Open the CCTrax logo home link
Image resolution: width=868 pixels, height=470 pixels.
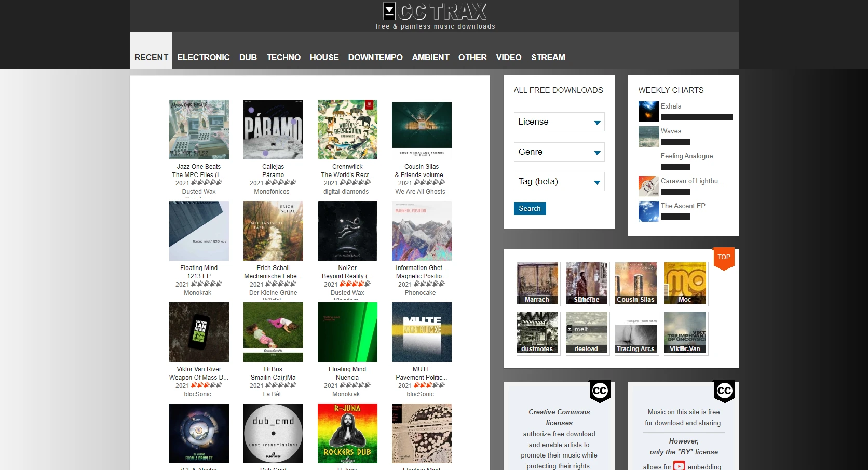(x=435, y=11)
